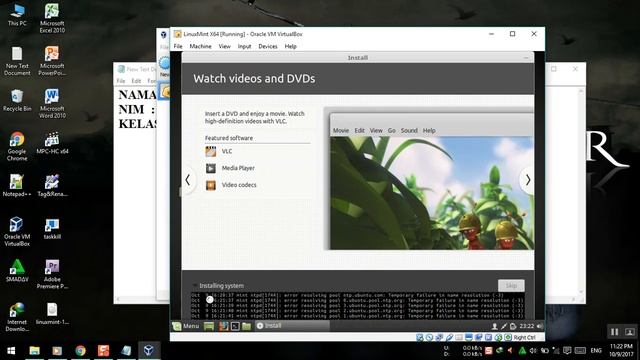Image resolution: width=640 pixels, height=360 pixels.
Task: Open Tag&Rename desktop shortcut
Action: 52,186
